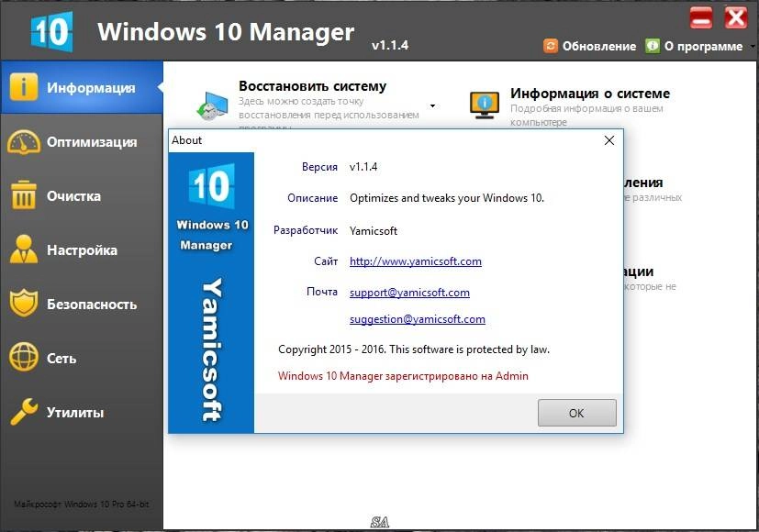The image size is (759, 532).
Task: Click the Optimizes and tweaks description text
Action: click(447, 198)
